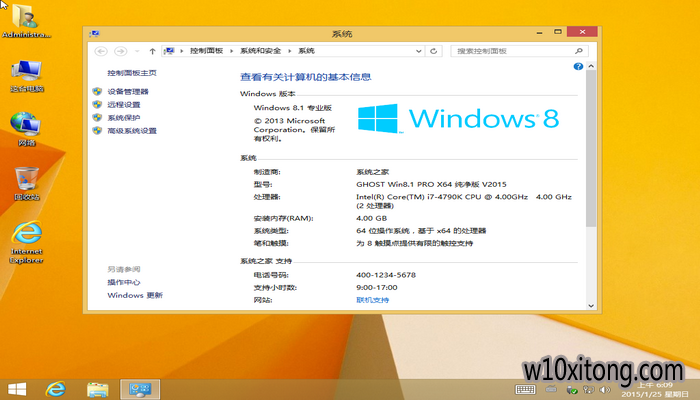Select the Internet Explorer desktop icon

(x=27, y=242)
